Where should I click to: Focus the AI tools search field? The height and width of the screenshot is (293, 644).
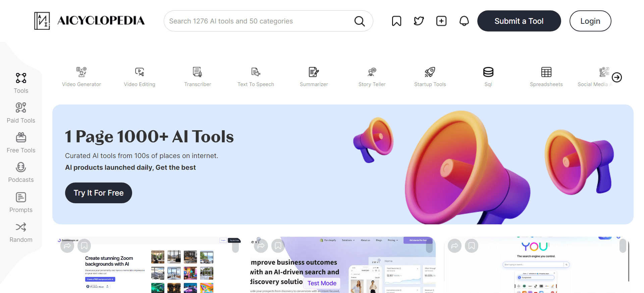click(258, 21)
